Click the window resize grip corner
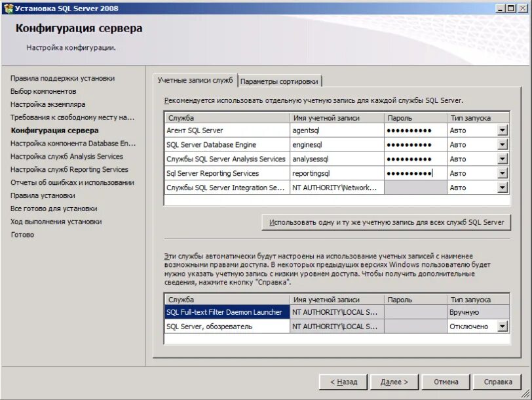 click(526, 394)
